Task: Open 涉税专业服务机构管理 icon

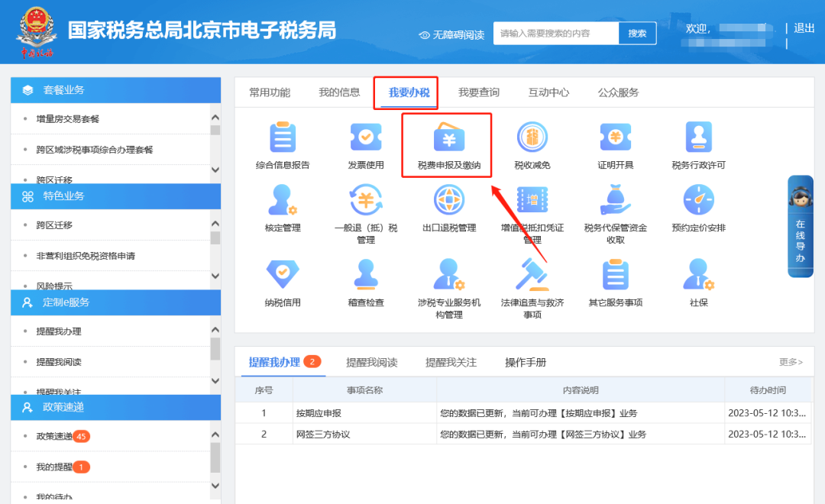Action: point(449,274)
